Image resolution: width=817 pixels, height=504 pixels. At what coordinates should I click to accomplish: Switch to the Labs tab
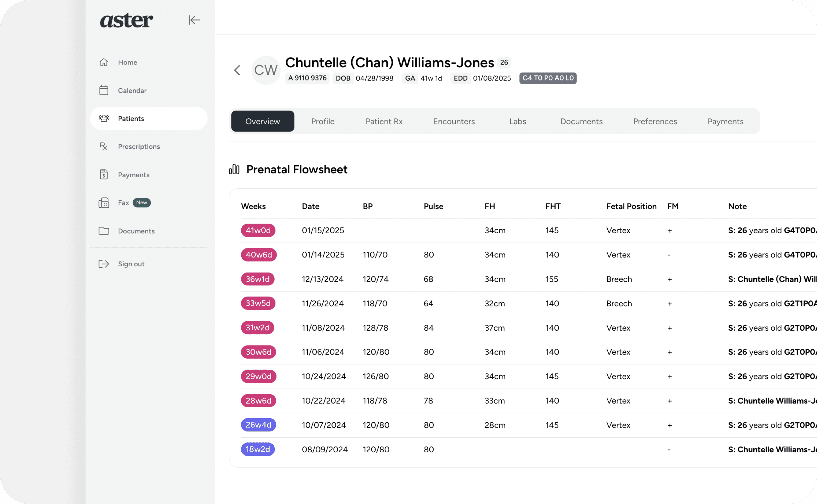517,121
